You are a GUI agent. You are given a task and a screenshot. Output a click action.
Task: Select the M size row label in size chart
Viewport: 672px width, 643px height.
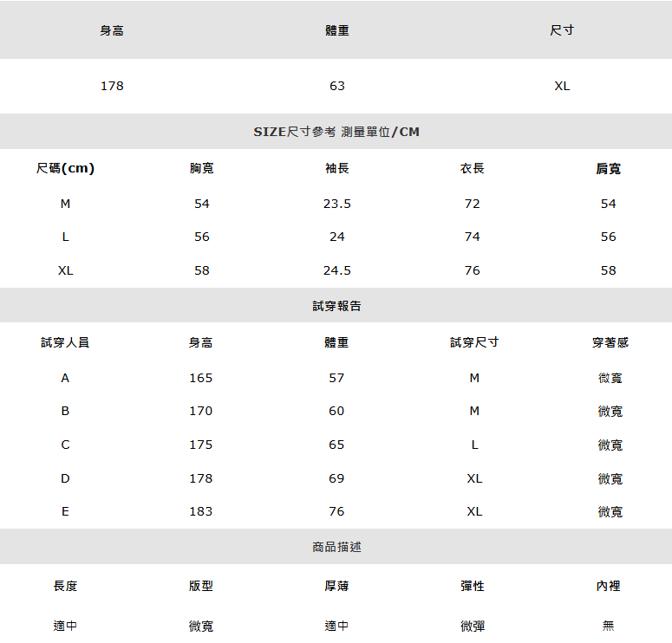(65, 204)
